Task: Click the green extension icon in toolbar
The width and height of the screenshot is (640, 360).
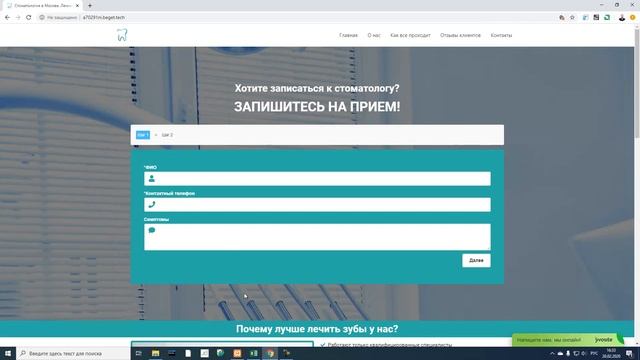Action: click(607, 18)
